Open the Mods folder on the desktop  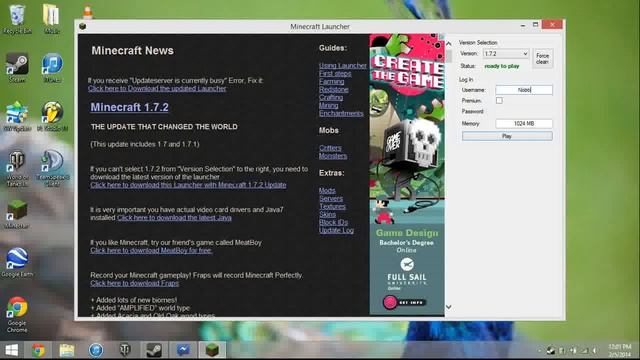click(51, 19)
